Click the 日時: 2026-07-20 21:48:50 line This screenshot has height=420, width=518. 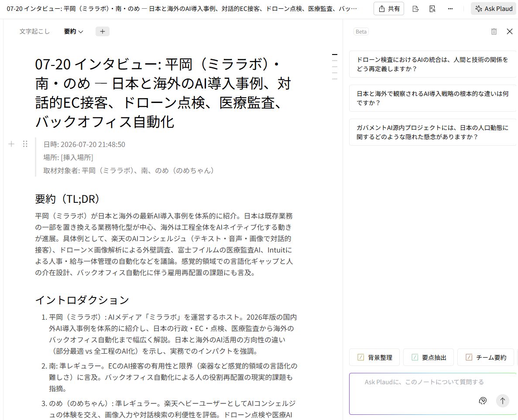(84, 145)
